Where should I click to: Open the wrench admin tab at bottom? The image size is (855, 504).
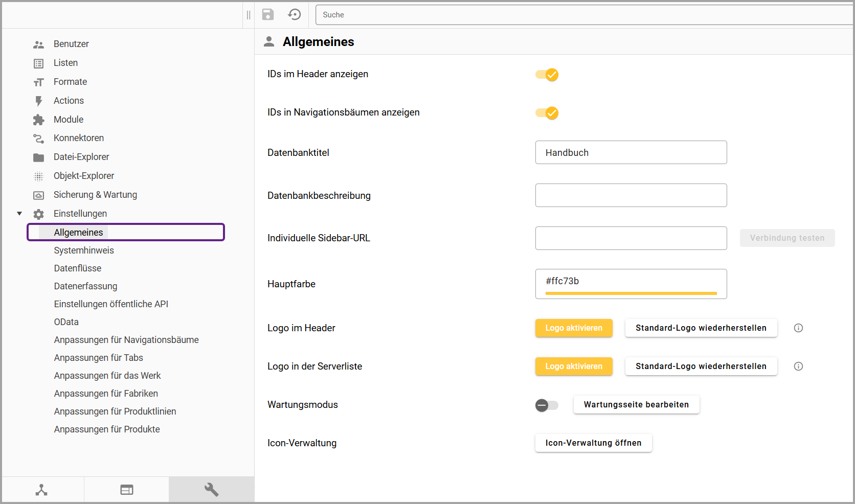tap(211, 490)
